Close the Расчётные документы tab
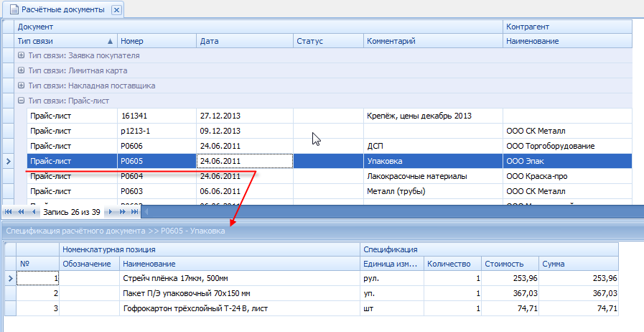The image size is (644, 332). tap(116, 10)
